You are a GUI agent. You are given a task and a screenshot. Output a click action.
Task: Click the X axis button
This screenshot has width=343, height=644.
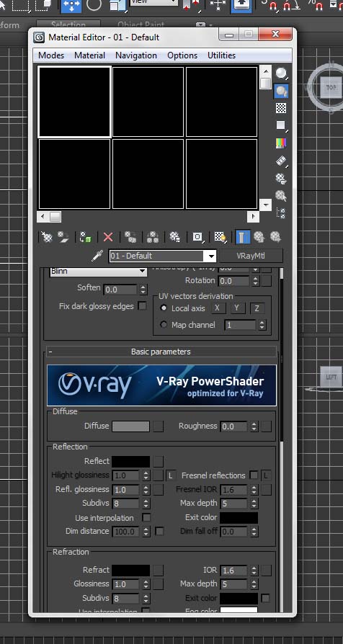(x=218, y=308)
